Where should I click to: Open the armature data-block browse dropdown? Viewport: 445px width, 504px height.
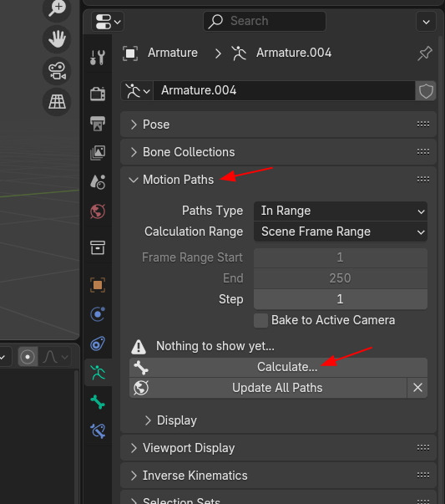tap(137, 91)
